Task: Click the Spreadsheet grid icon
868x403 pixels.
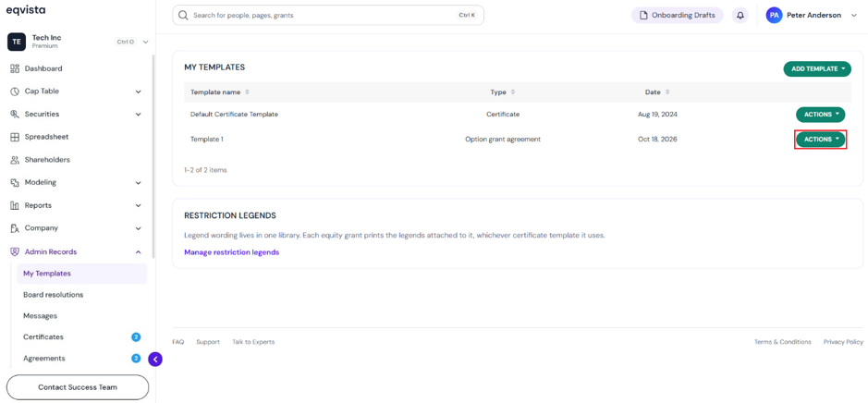Action: [16, 137]
